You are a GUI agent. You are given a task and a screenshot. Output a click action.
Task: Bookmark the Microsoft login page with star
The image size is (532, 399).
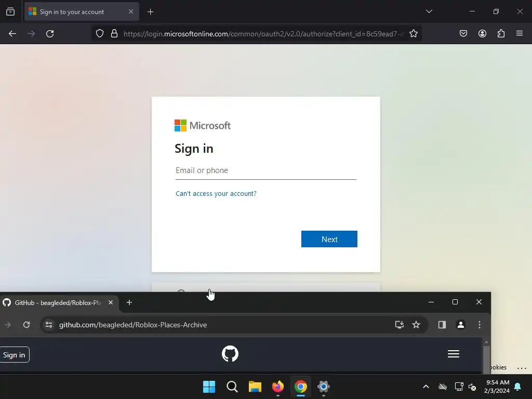point(413,34)
